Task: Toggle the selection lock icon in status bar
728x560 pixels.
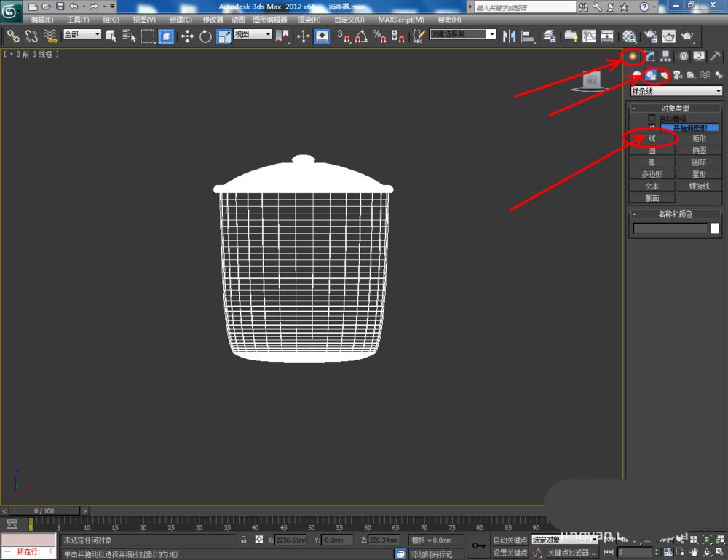Action: point(243,540)
